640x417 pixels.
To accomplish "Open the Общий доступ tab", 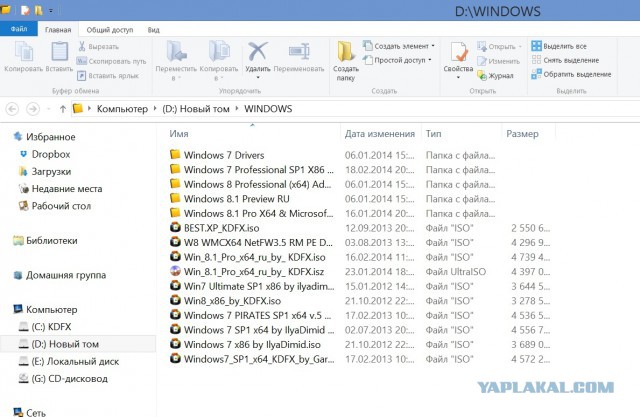I will pyautogui.click(x=110, y=30).
